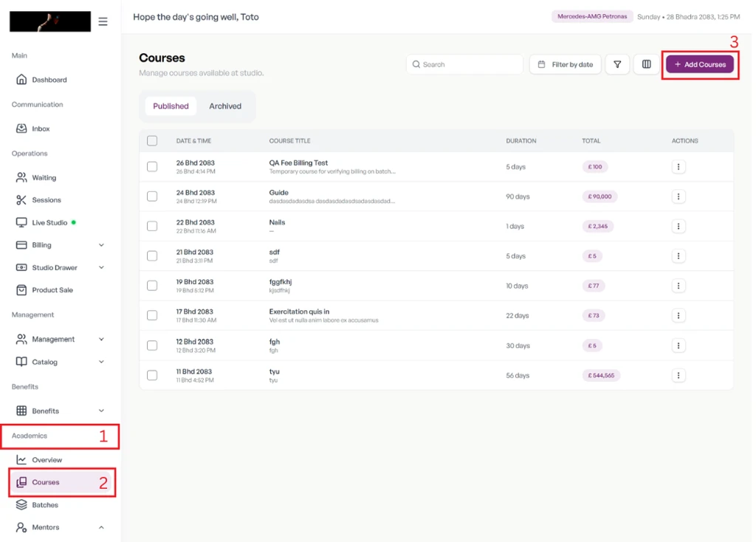
Task: Collapse the Mentors submenu chevron
Action: (x=101, y=527)
